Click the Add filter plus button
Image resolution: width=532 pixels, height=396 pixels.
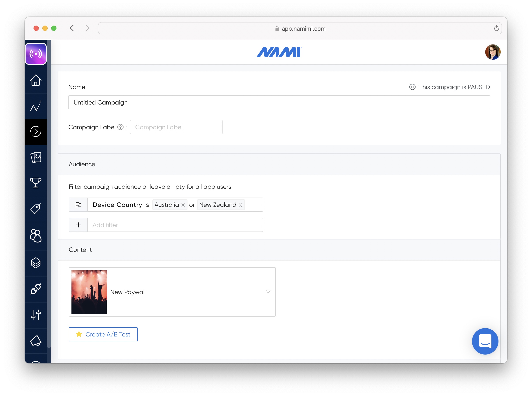pyautogui.click(x=78, y=225)
